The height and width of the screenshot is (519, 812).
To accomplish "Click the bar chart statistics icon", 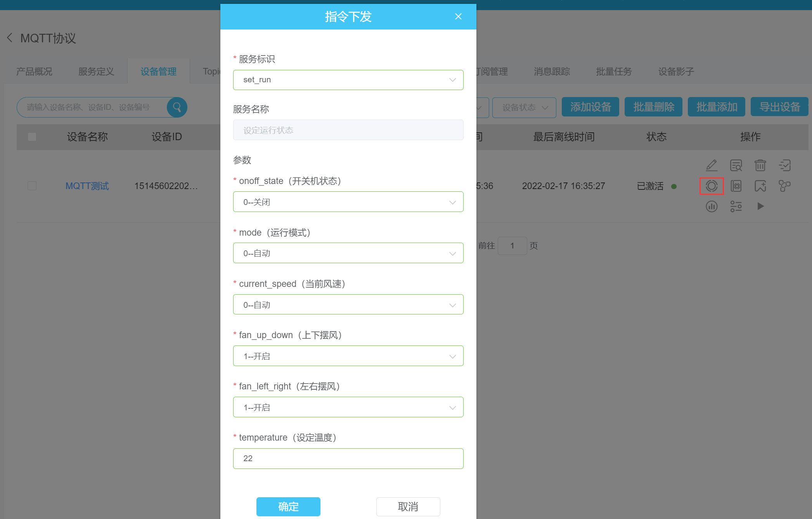I will tap(711, 206).
